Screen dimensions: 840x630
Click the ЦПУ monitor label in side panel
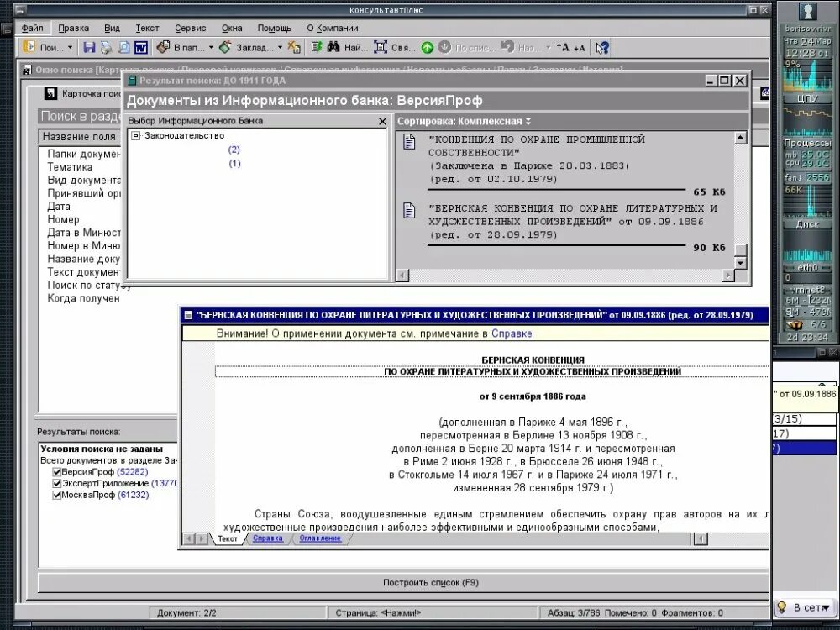tap(806, 98)
